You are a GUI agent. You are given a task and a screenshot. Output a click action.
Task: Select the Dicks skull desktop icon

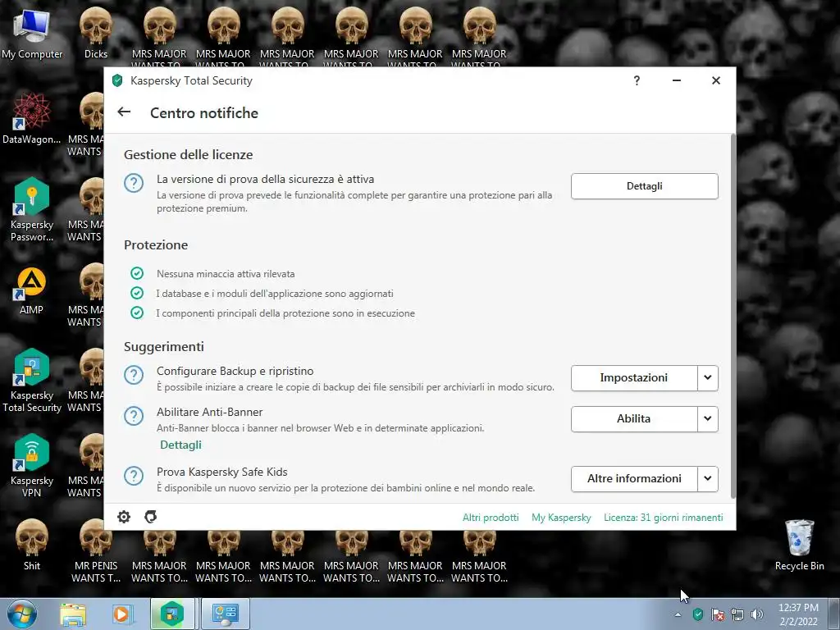click(x=96, y=34)
